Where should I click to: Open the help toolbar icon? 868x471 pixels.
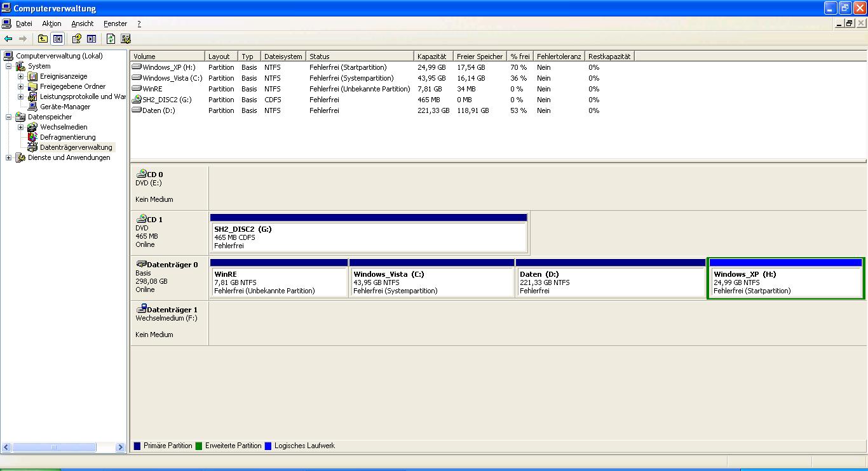pyautogui.click(x=77, y=39)
